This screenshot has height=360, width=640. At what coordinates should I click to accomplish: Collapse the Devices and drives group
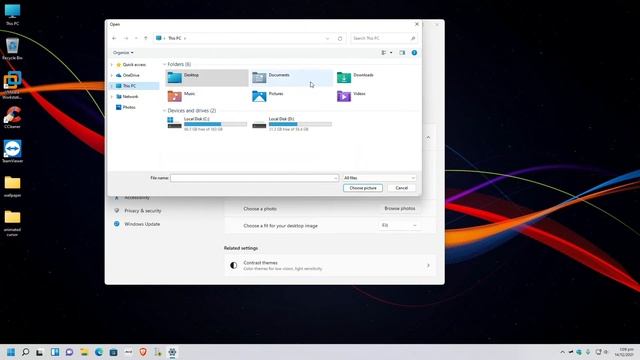(x=164, y=111)
